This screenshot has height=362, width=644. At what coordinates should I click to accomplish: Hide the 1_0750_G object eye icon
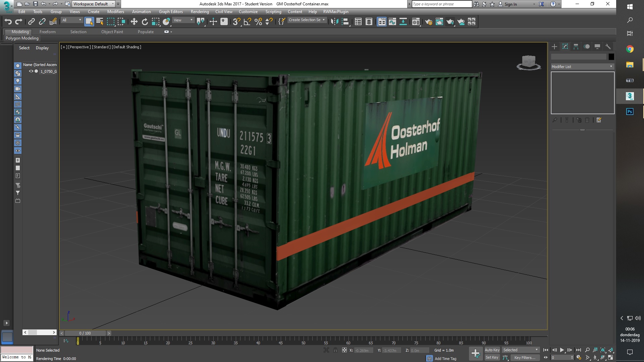pos(31,71)
